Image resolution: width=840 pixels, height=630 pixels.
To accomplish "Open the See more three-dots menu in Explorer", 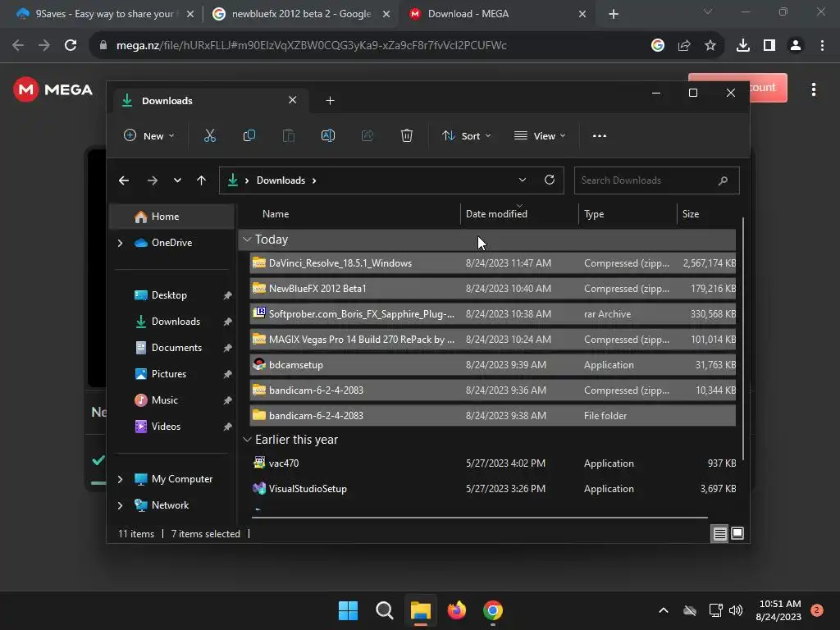I will [x=600, y=136].
